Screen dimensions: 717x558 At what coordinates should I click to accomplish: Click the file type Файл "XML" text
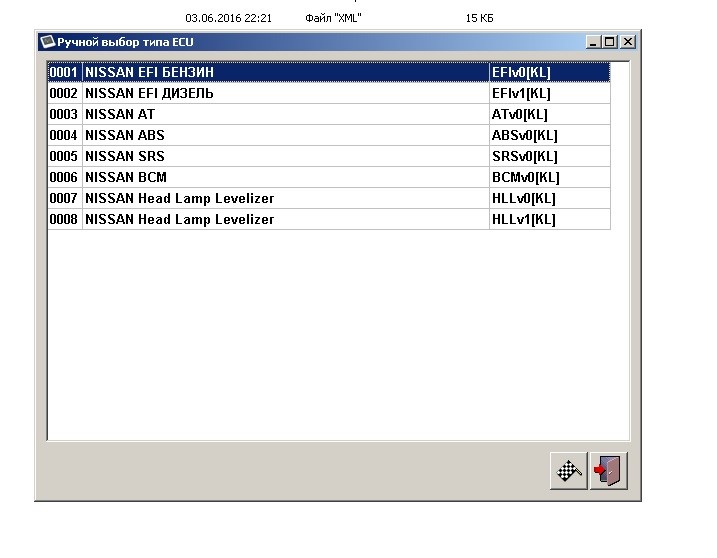333,18
